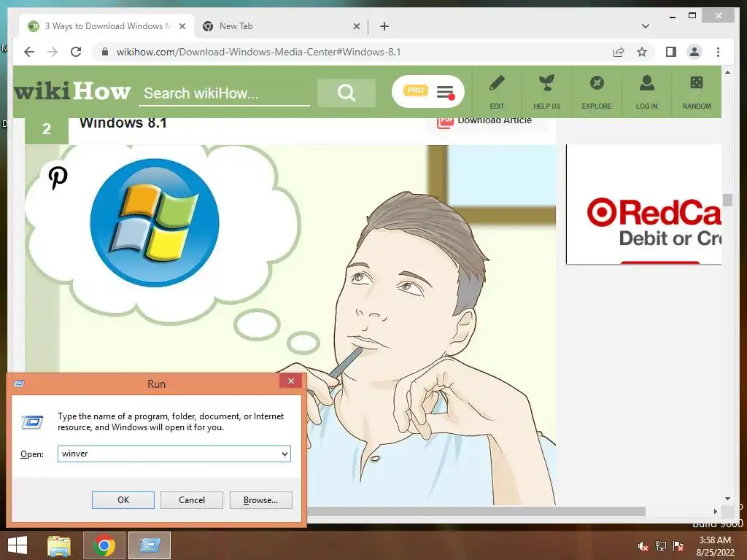747x560 pixels.
Task: Close the 3 Ways to Download Windows tab
Action: point(182,26)
